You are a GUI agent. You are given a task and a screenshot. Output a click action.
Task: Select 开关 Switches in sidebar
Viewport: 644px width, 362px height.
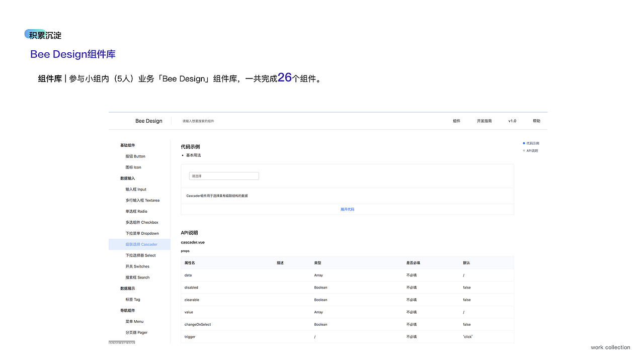tap(137, 266)
